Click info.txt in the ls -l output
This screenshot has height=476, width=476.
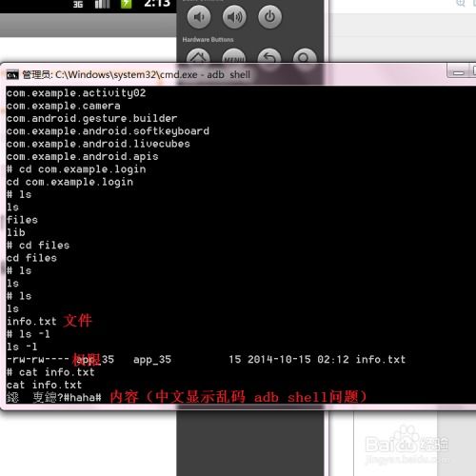point(381,359)
